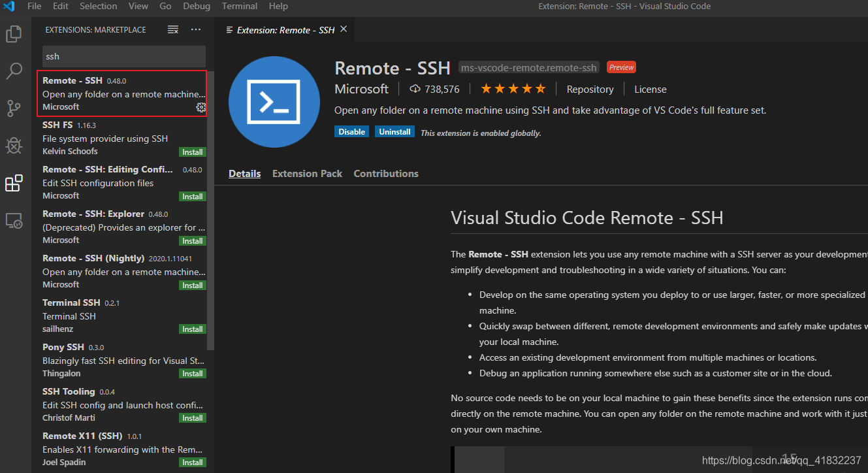
Task: Click the ms-vscode-remote.remote-ssh identifier
Action: pyautogui.click(x=529, y=67)
